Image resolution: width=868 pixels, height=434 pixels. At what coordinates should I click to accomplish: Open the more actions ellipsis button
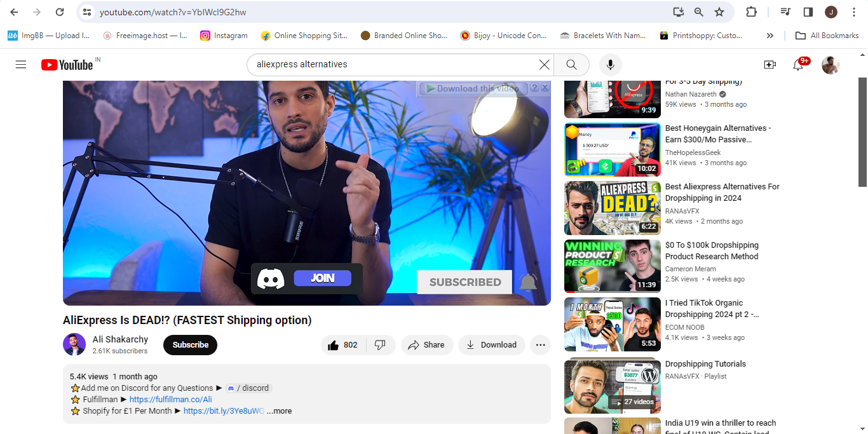540,345
